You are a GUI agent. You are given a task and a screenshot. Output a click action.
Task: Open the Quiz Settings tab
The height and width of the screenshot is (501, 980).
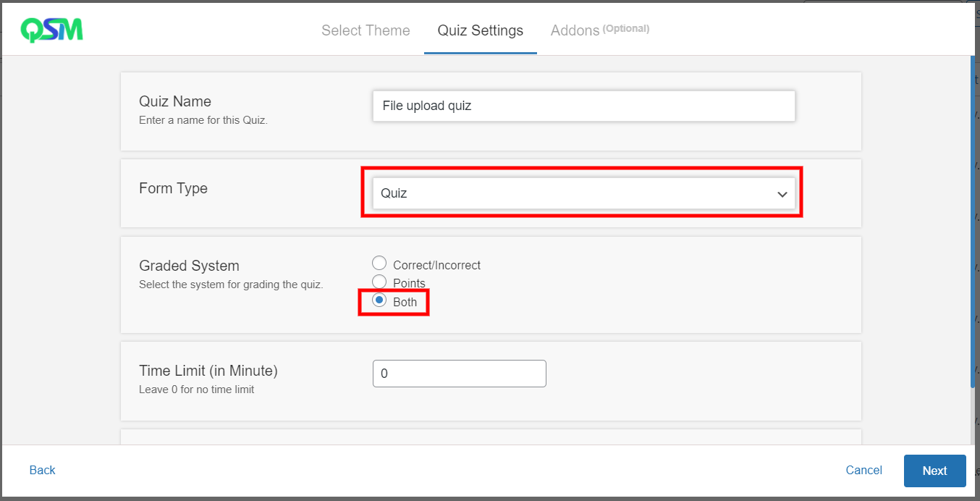[480, 30]
